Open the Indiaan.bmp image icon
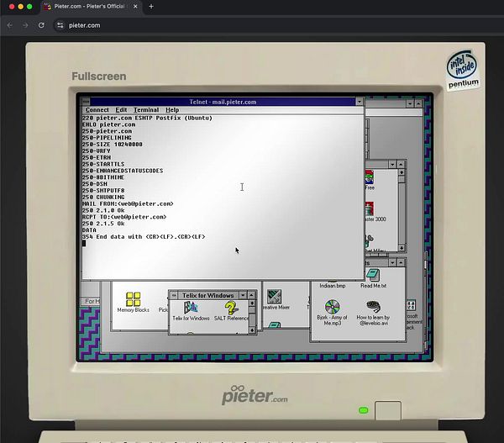 [x=333, y=285]
